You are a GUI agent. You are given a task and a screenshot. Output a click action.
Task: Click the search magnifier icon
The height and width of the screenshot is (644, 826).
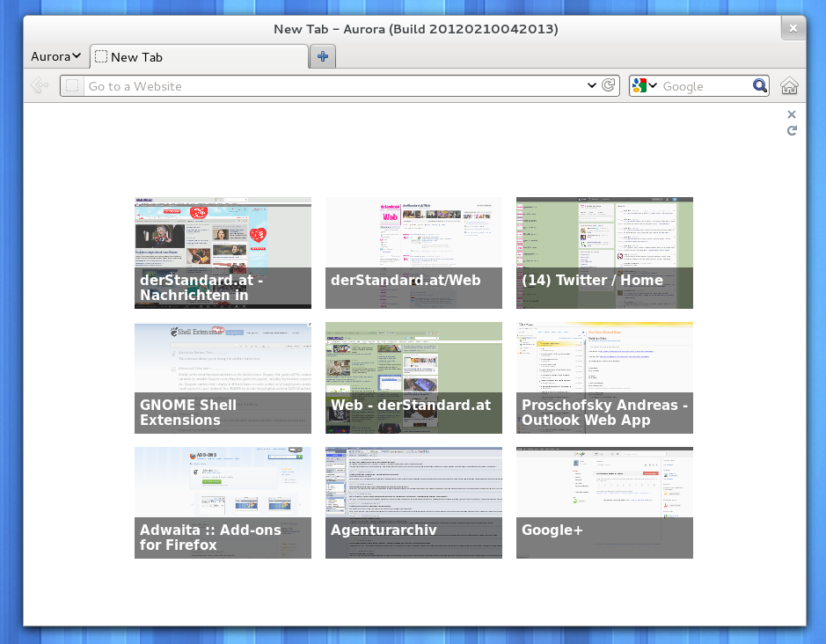pos(760,85)
